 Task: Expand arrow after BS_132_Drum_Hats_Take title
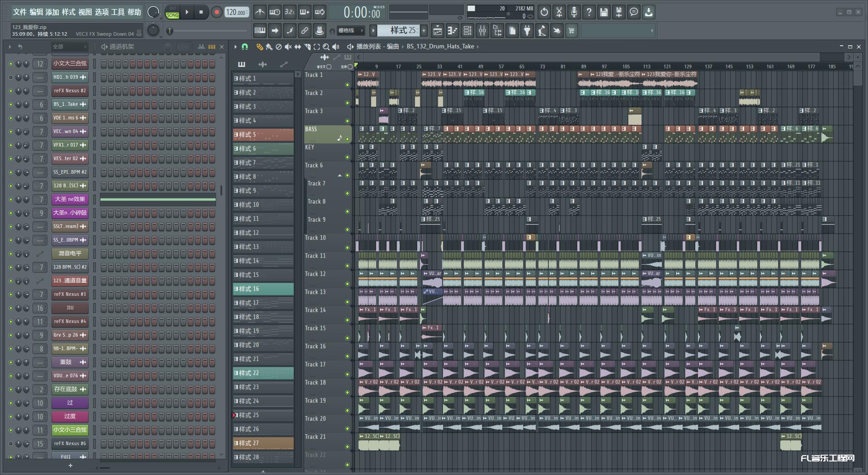point(478,47)
